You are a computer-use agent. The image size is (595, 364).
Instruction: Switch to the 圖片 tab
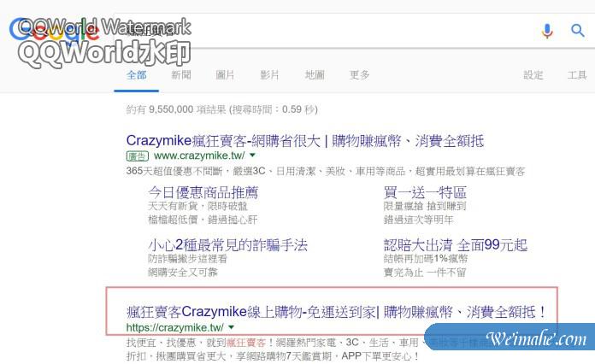pos(226,75)
